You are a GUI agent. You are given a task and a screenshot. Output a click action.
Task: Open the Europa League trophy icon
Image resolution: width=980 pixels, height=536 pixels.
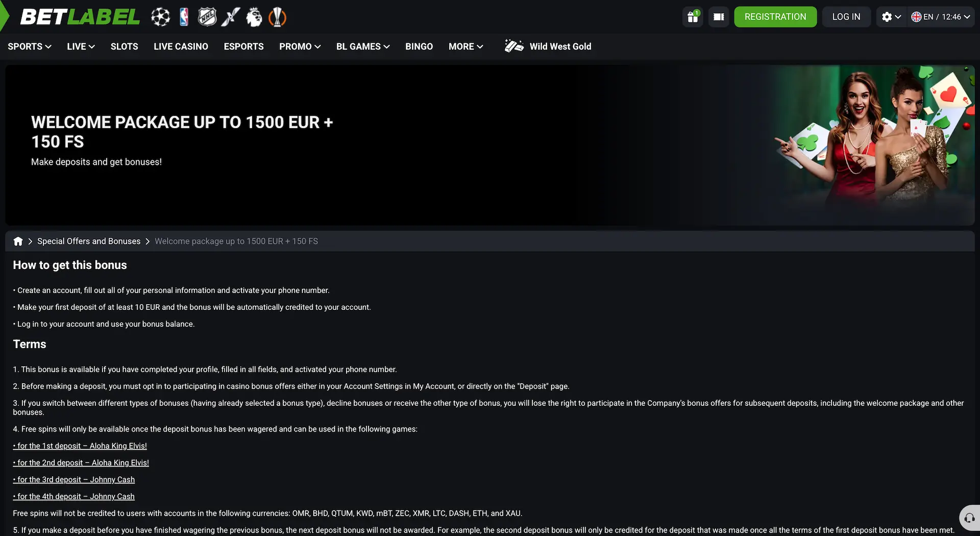277,17
